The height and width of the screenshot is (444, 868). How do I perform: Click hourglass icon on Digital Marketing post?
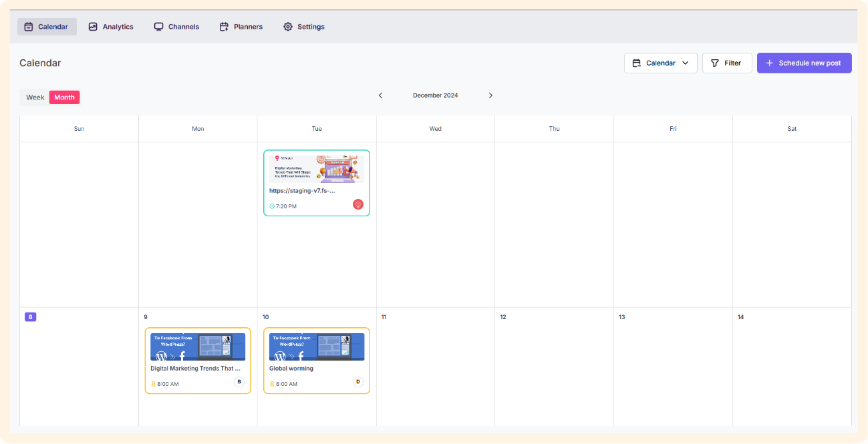153,384
